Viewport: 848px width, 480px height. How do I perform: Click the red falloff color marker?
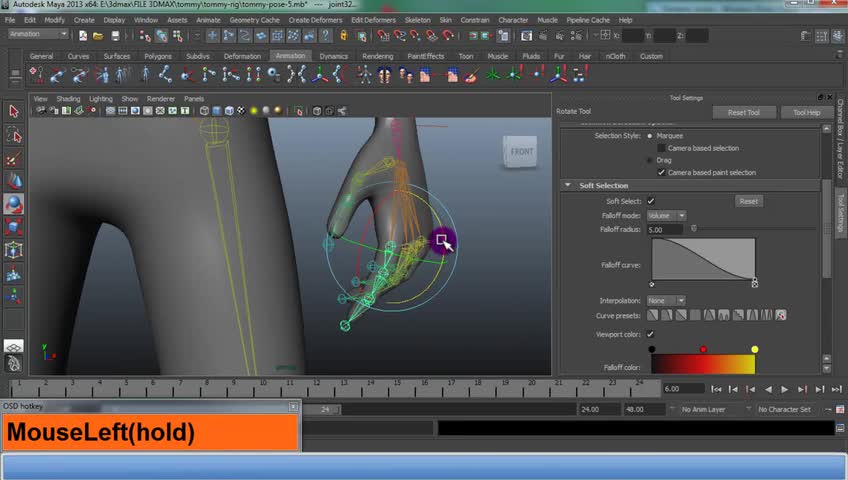[x=703, y=349]
